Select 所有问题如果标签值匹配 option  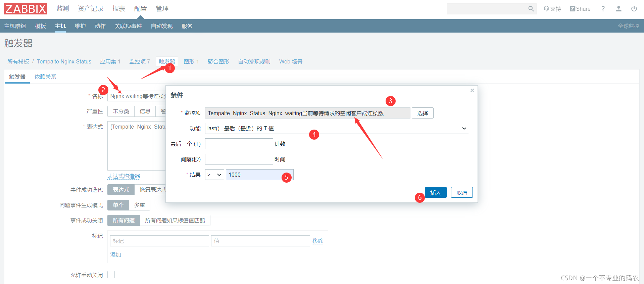click(x=175, y=221)
